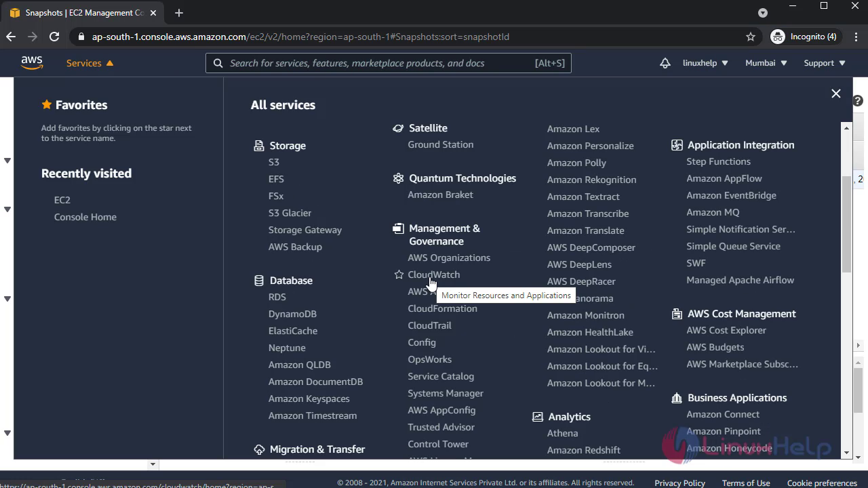Open EC2 from Recently visited
The height and width of the screenshot is (488, 868).
[62, 200]
